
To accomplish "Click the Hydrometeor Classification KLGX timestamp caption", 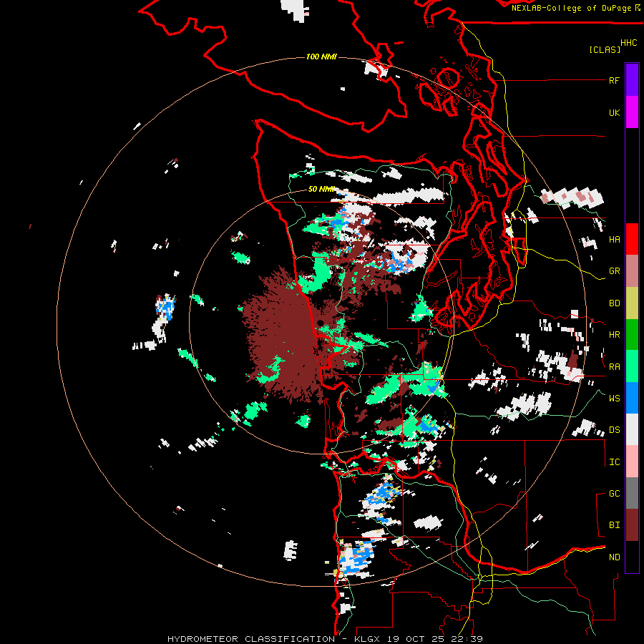I will pyautogui.click(x=325, y=639).
